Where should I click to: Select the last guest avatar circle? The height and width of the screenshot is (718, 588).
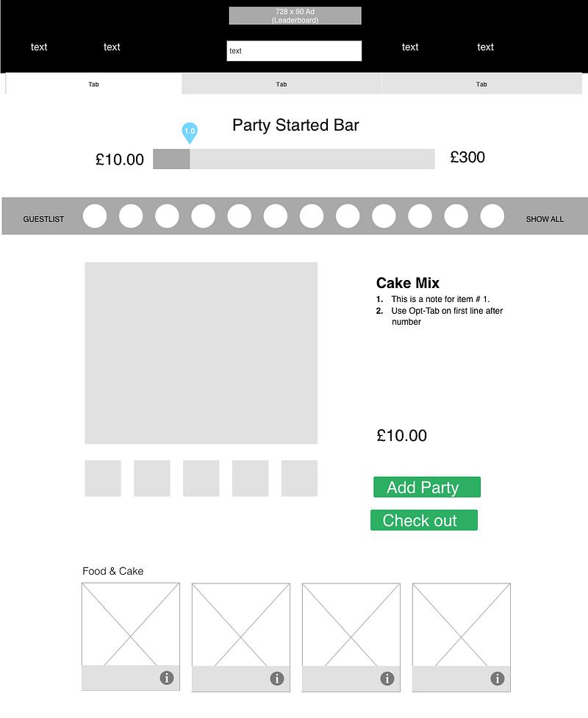tap(492, 216)
